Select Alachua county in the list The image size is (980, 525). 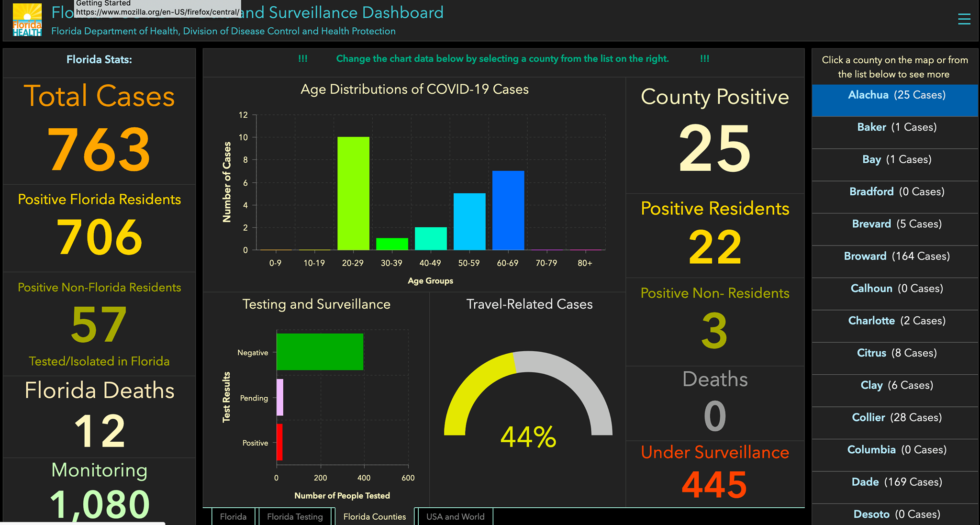pos(895,101)
